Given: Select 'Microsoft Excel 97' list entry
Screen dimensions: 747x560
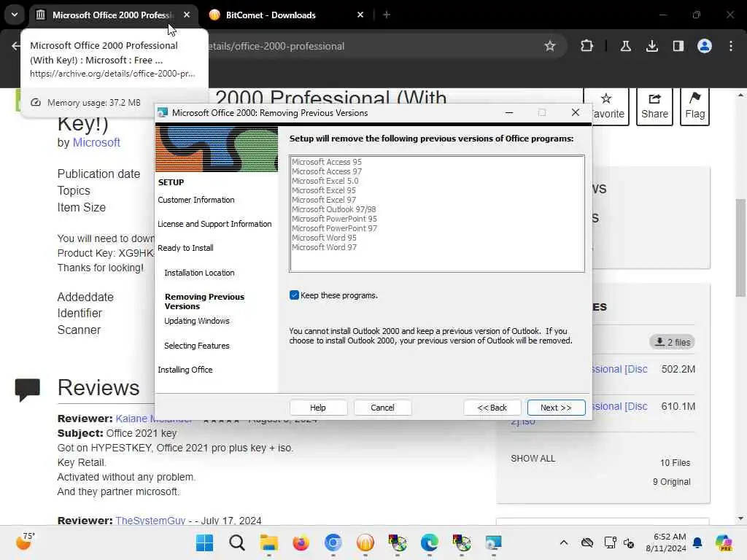Looking at the screenshot, I should [323, 200].
